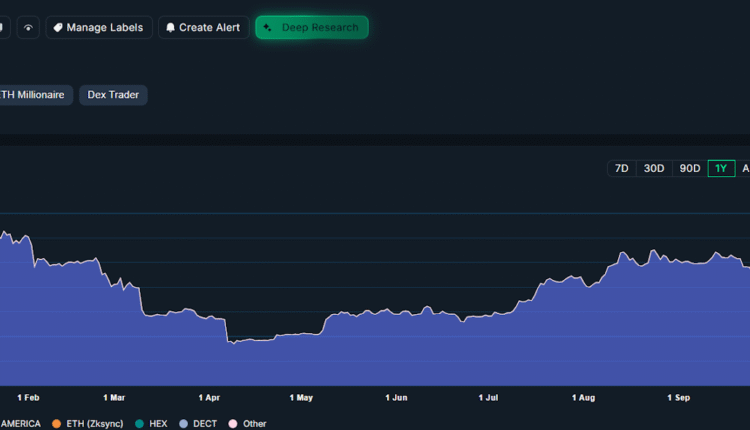This screenshot has width=750, height=430.
Task: Click the eye/watch icon button
Action: click(x=28, y=28)
